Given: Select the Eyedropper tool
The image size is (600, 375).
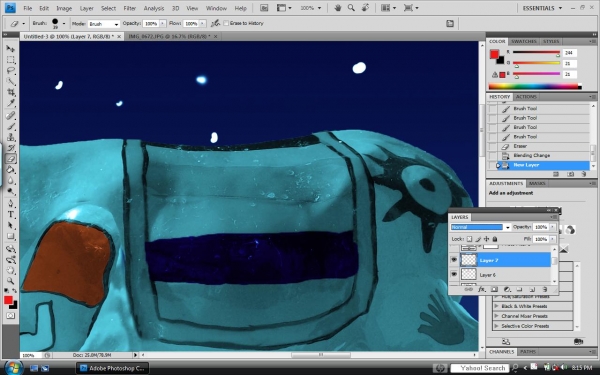Looking at the screenshot, I should [x=10, y=103].
